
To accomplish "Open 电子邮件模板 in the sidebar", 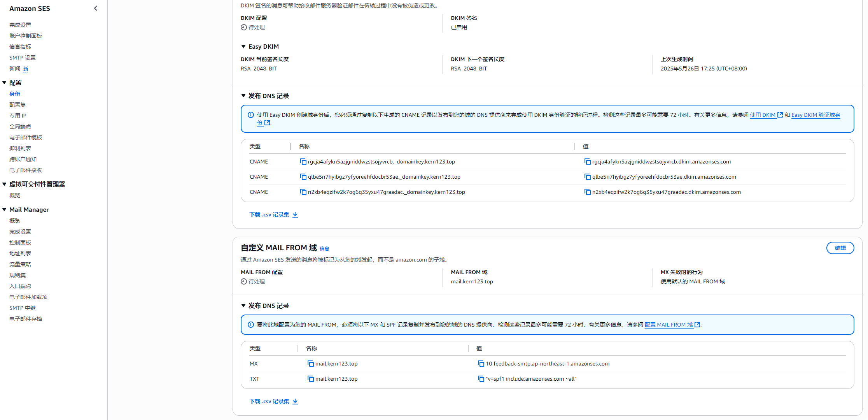I will pyautogui.click(x=26, y=137).
